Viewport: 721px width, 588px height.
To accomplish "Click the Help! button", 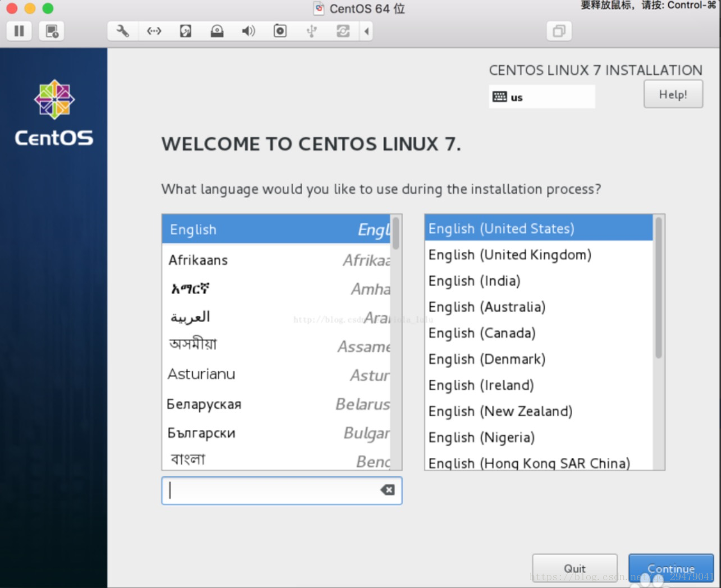I will [x=673, y=94].
